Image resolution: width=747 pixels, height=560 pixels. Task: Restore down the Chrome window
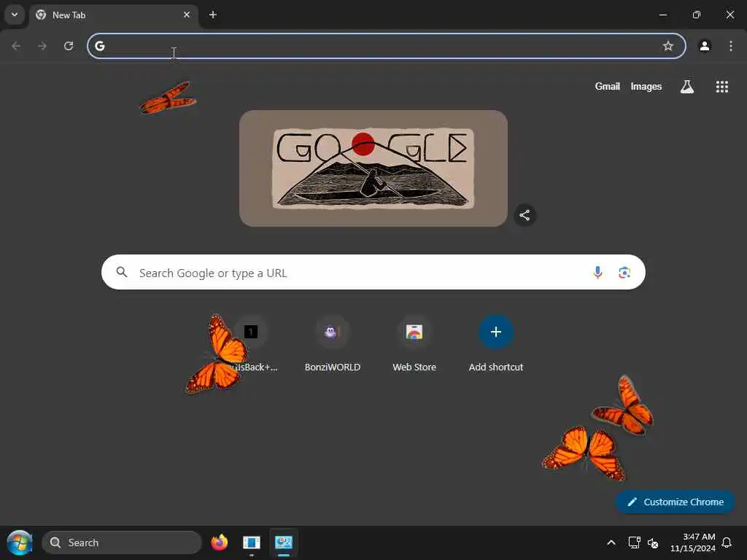pos(697,15)
